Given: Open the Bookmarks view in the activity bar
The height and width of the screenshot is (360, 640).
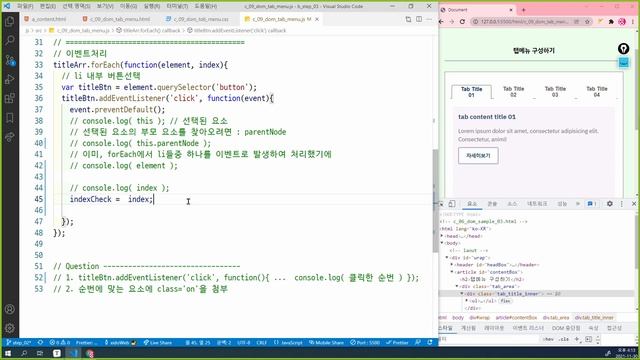Looking at the screenshot, I should click(x=9, y=118).
